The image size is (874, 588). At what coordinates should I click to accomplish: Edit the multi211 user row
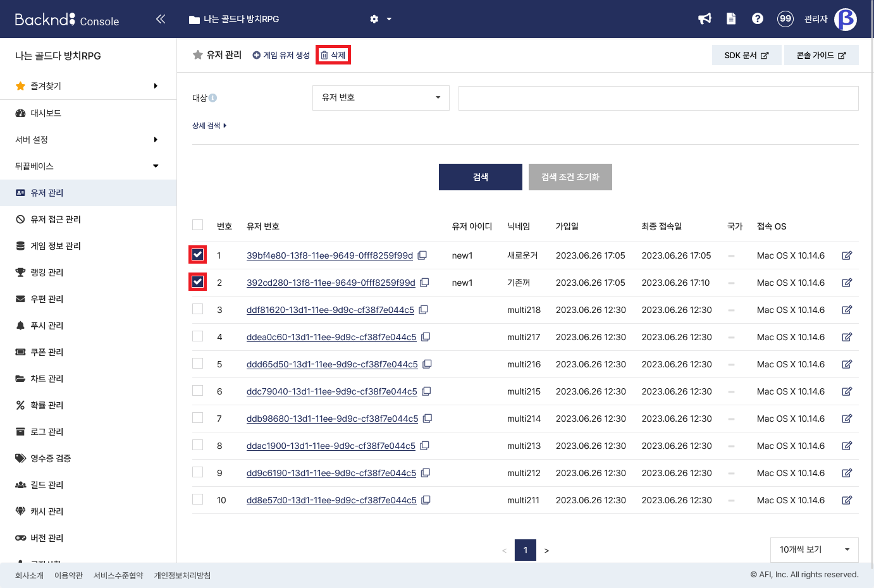click(x=847, y=500)
